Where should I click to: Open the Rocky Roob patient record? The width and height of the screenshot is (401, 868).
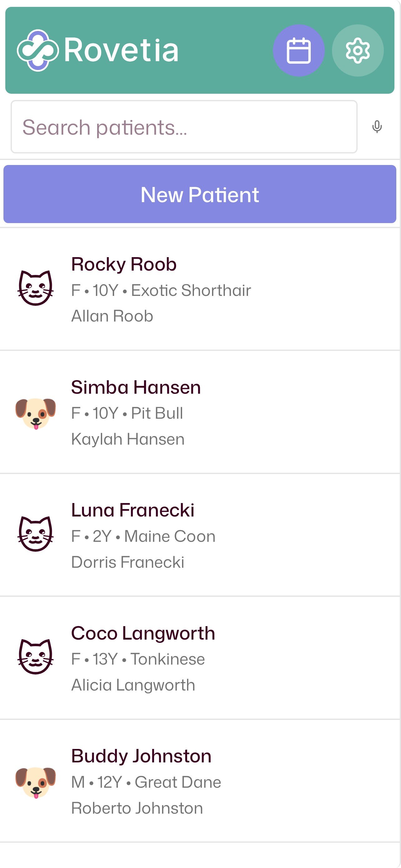124,264
